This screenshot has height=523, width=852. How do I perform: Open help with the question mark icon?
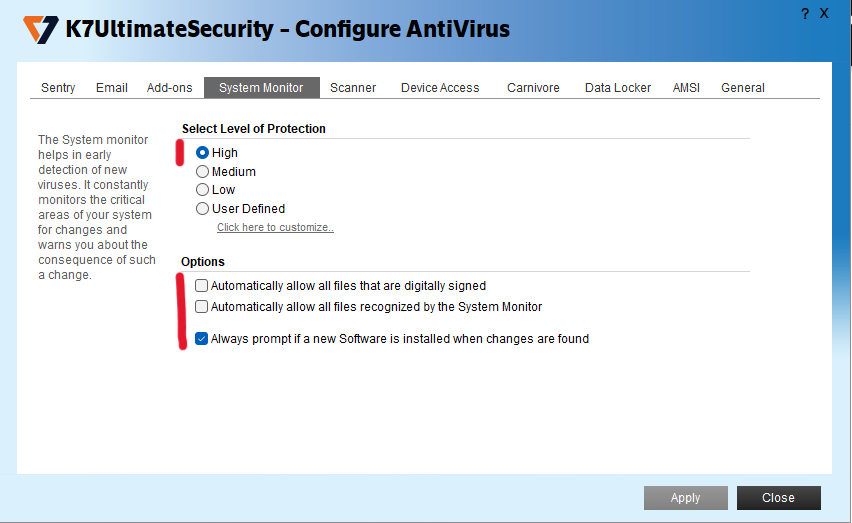click(x=806, y=13)
